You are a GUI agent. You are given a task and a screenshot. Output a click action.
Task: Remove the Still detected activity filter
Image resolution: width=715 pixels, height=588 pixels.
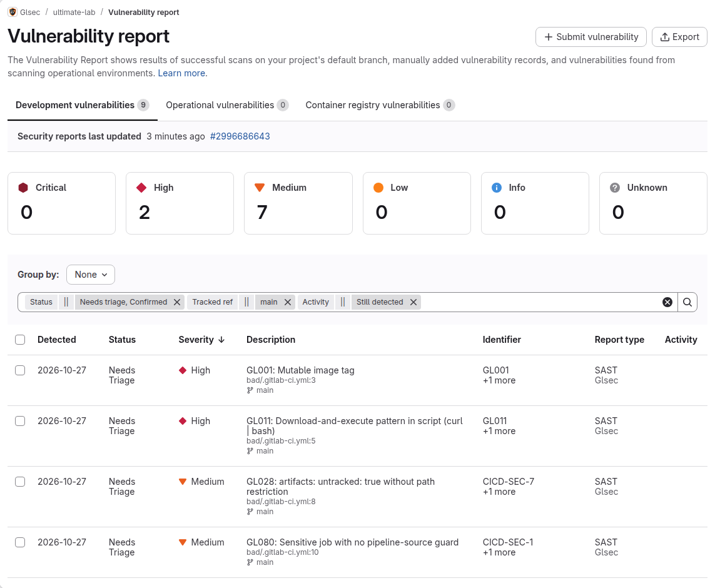[413, 302]
